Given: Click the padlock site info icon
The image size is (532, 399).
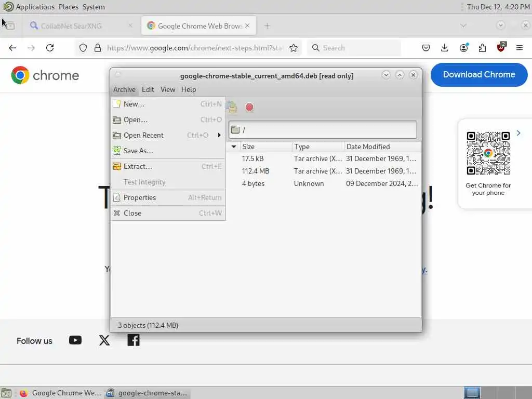Looking at the screenshot, I should coord(98,48).
